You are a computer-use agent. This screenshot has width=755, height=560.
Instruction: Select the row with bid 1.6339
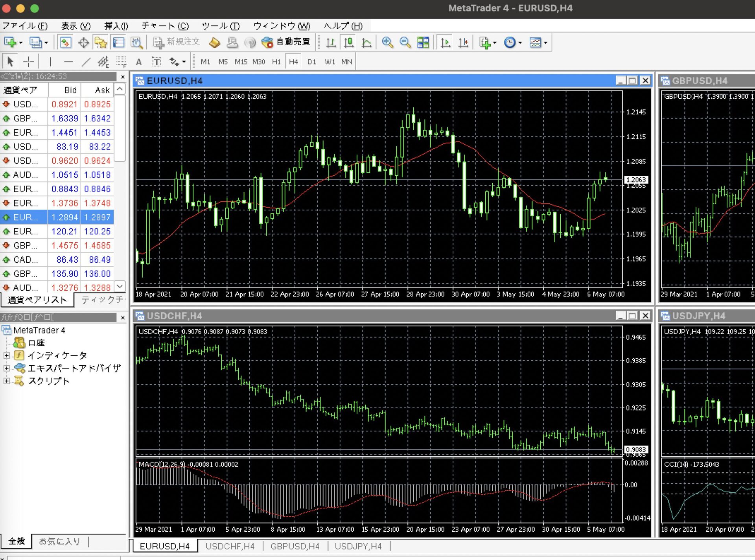point(57,118)
